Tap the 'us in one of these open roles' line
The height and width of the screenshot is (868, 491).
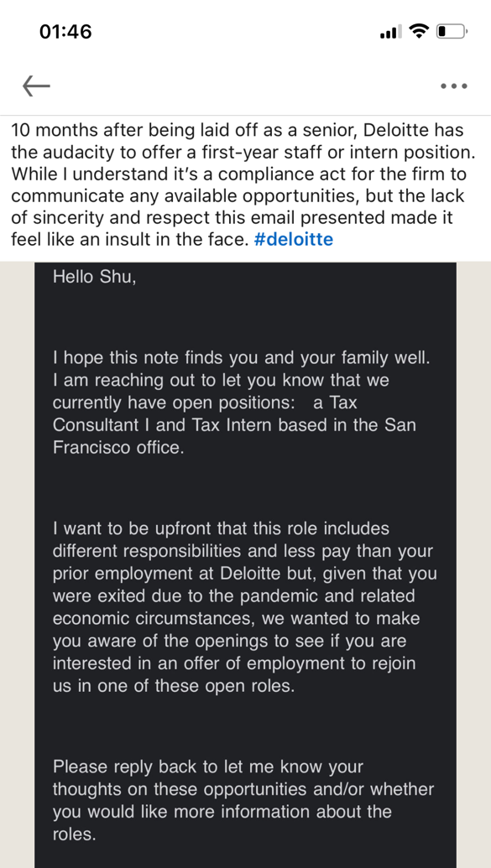(x=174, y=686)
